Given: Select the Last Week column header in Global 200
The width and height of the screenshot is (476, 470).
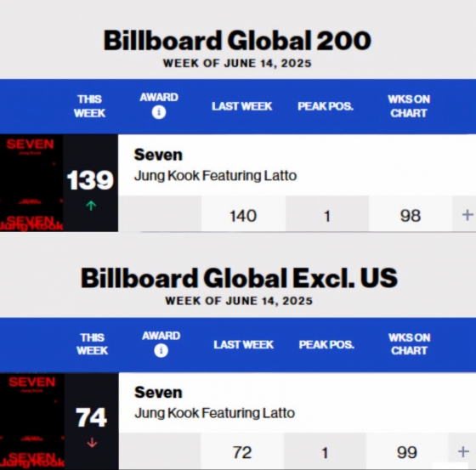Looking at the screenshot, I should pos(241,106).
